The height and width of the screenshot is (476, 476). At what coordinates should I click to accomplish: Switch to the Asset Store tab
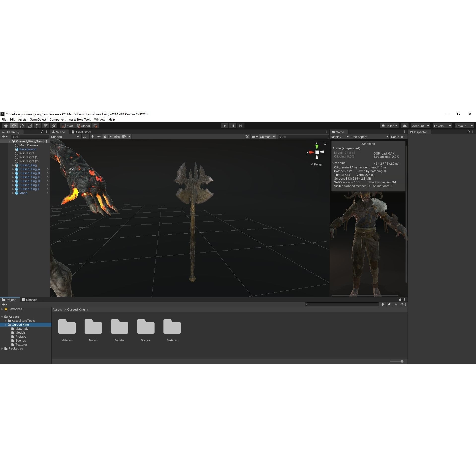[x=81, y=132]
